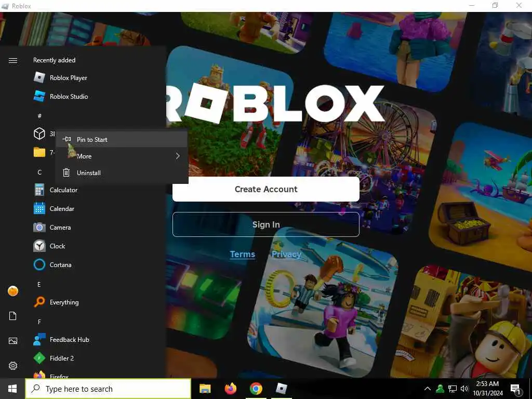This screenshot has height=399, width=532.
Task: Open the clock and date display
Action: click(x=487, y=389)
